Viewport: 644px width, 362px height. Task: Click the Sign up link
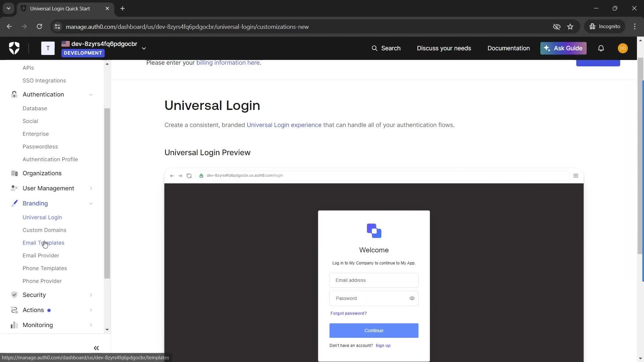point(383,346)
